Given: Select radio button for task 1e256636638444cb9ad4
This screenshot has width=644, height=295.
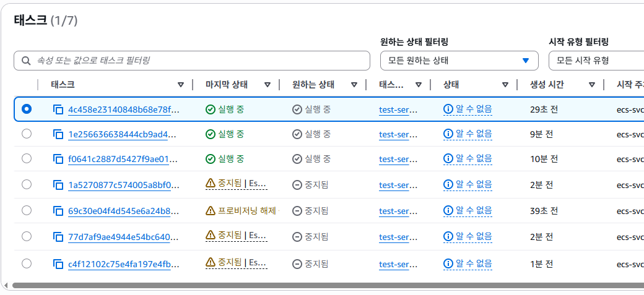Looking at the screenshot, I should click(x=27, y=134).
